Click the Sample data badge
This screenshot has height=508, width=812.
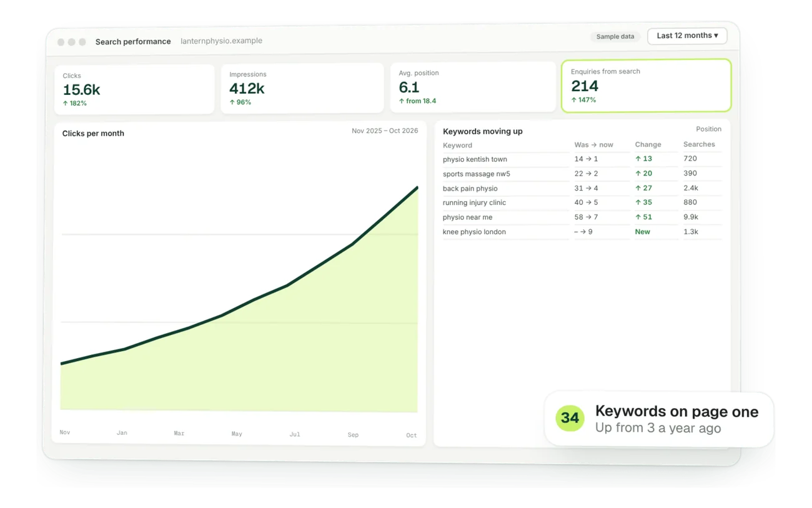click(x=615, y=36)
